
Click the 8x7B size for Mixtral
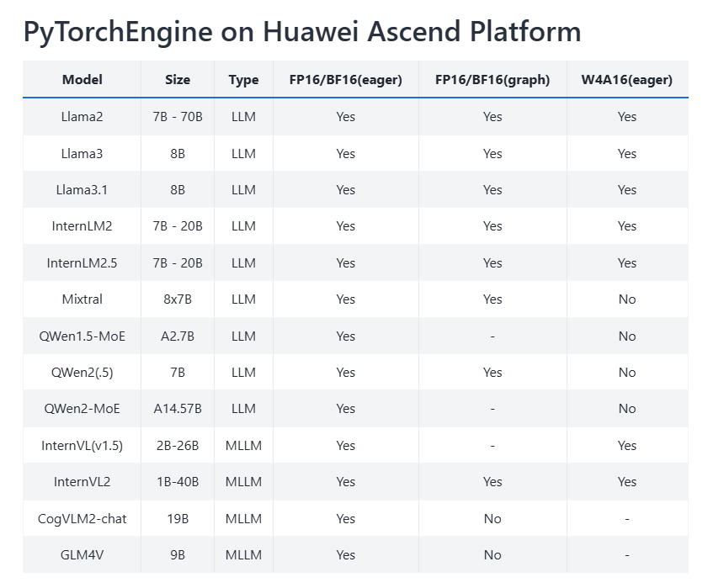click(x=178, y=299)
